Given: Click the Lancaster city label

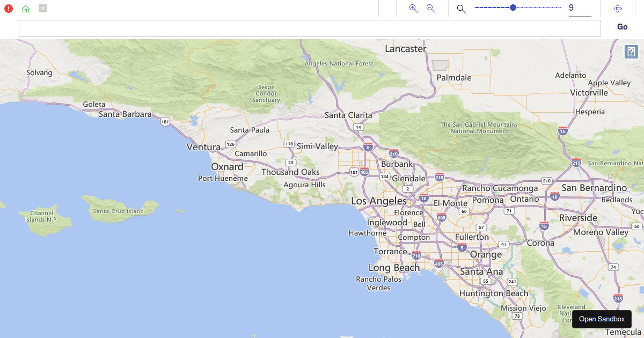Looking at the screenshot, I should (x=406, y=49).
